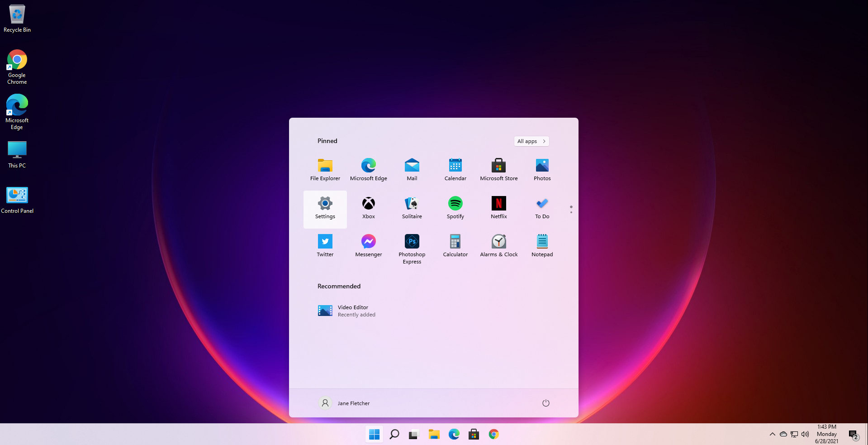Launch Microsoft Edge in pinned apps
The width and height of the screenshot is (868, 445).
click(x=369, y=170)
